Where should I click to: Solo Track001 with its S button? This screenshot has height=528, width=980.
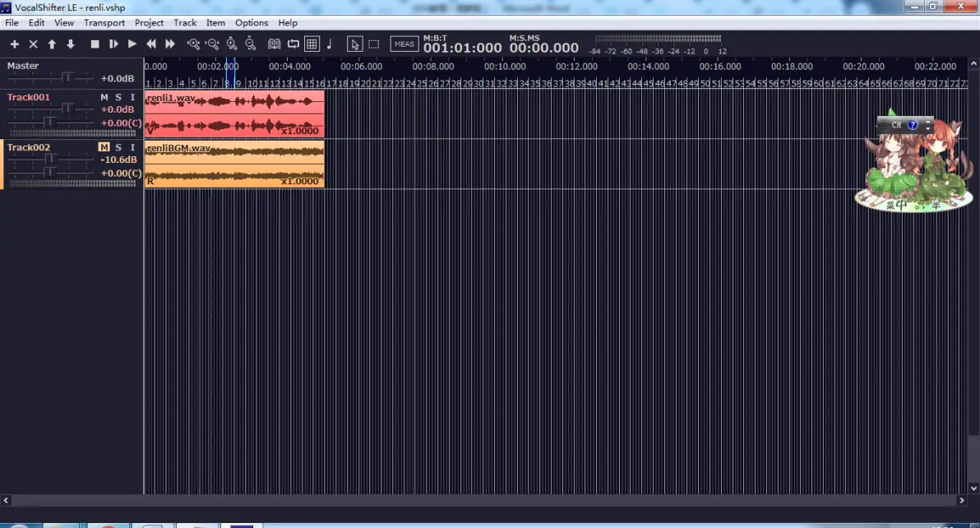point(118,97)
